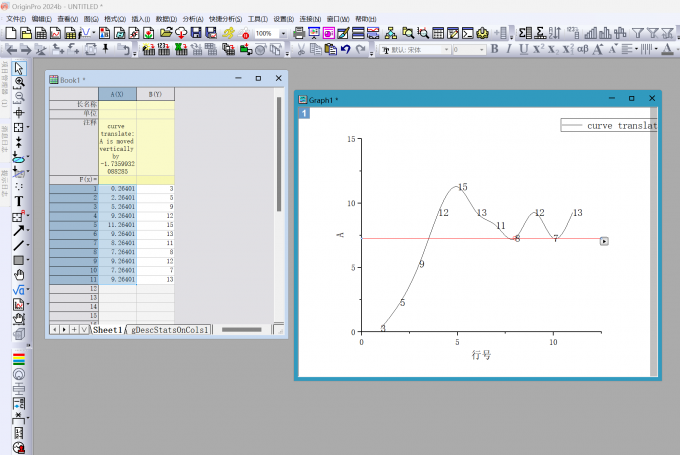Add new sheet with + button
This screenshot has height=455, width=680.
[74, 330]
